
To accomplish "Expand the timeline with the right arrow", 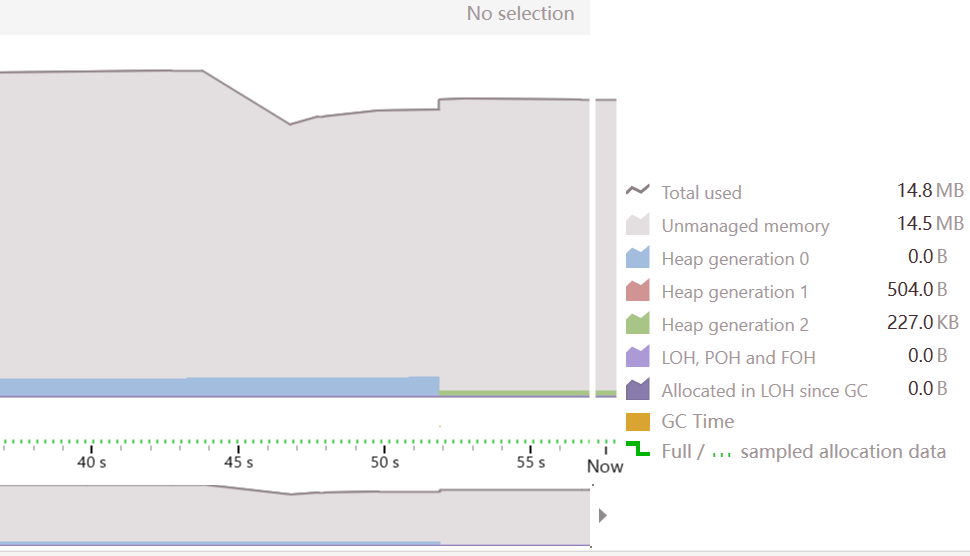I will pos(603,515).
